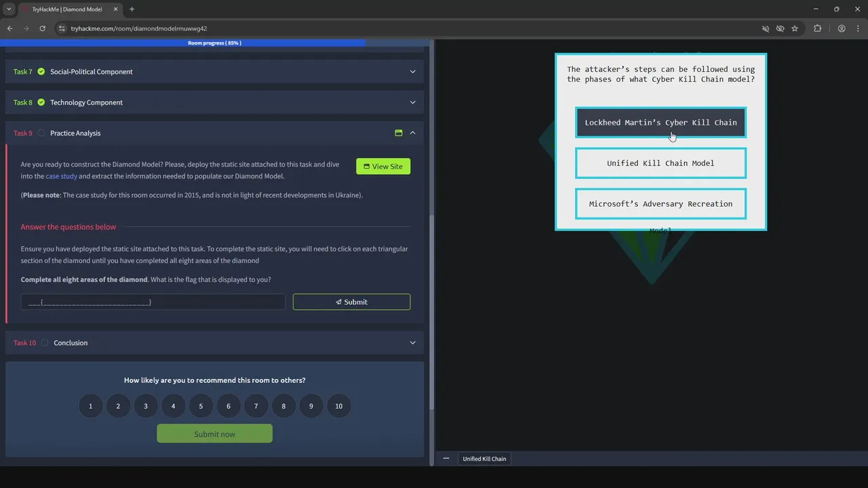Viewport: 868px width, 488px height.
Task: Click the View Site button
Action: click(383, 166)
